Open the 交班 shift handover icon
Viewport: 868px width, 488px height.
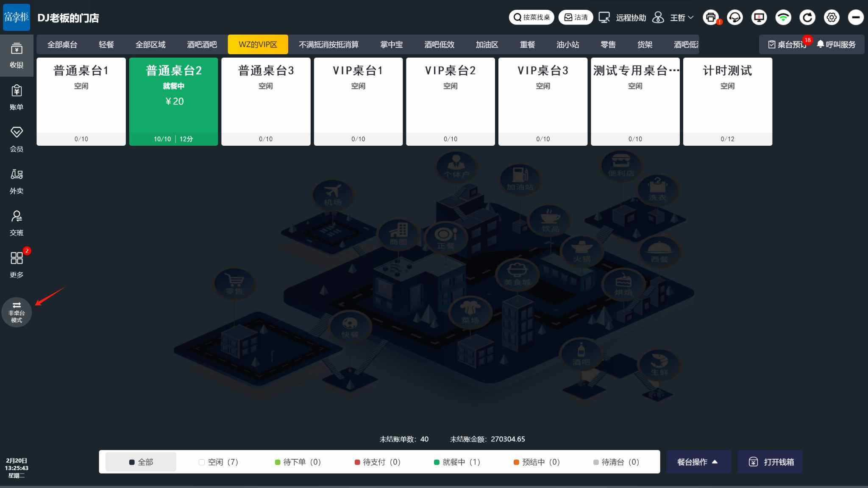coord(17,223)
